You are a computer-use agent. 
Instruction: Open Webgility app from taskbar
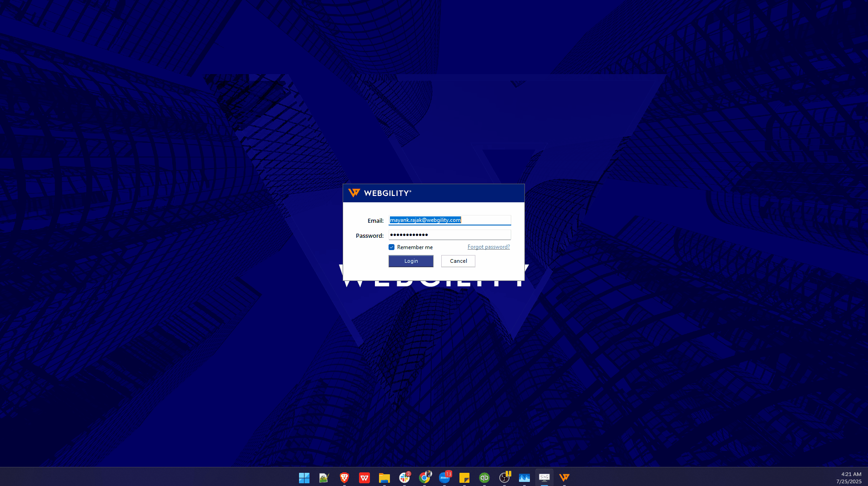click(564, 478)
